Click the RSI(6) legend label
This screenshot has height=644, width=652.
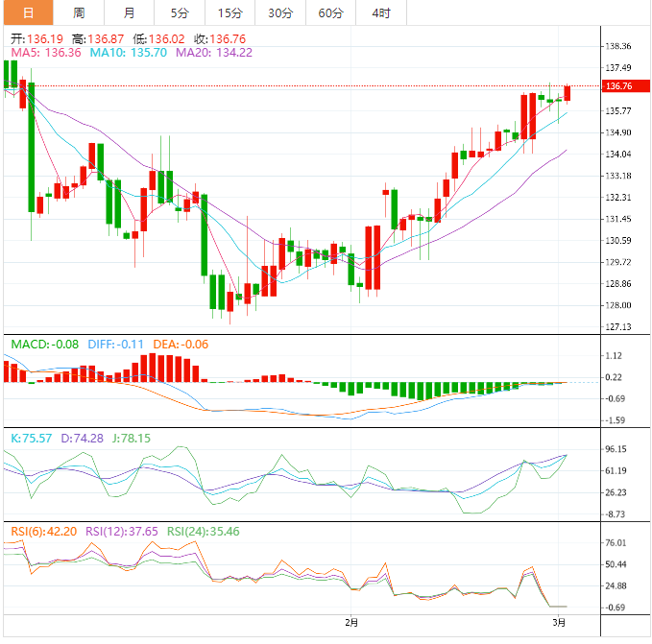[x=43, y=531]
